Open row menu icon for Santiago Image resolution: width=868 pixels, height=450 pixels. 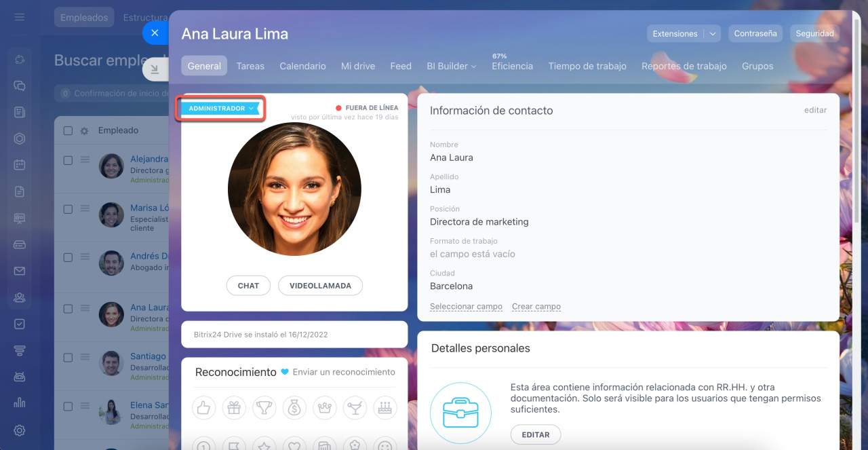point(85,357)
